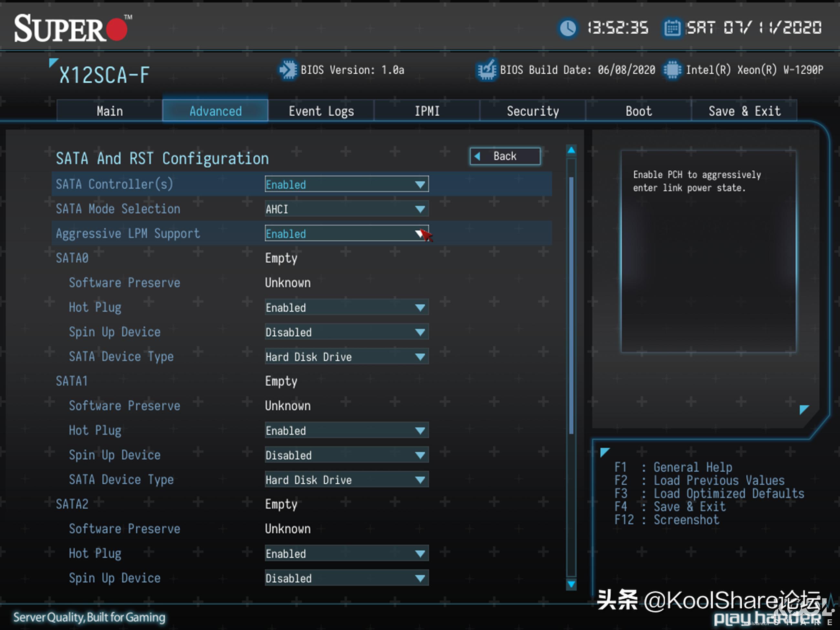Image resolution: width=840 pixels, height=630 pixels.
Task: Switch to the Security tab
Action: coord(532,111)
